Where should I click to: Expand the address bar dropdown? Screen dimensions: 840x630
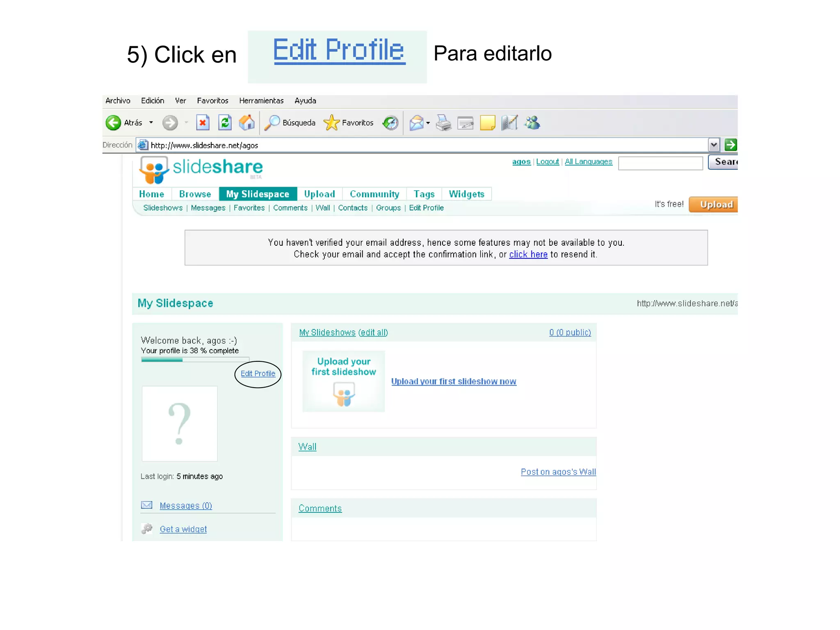[714, 145]
